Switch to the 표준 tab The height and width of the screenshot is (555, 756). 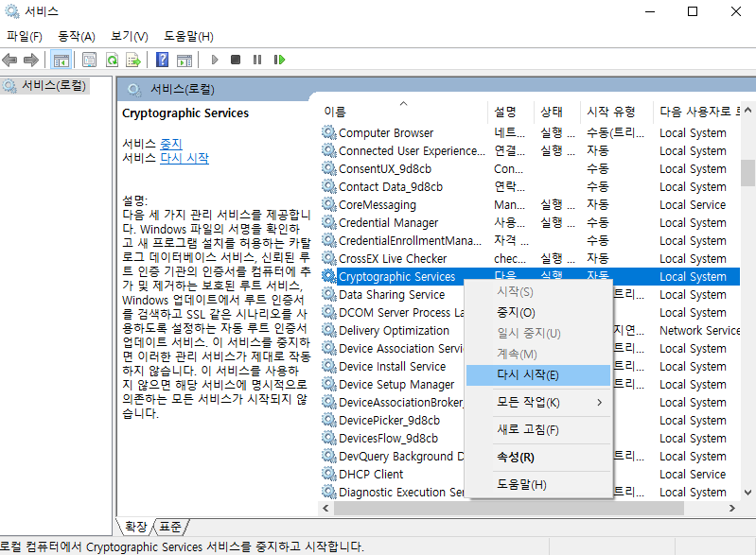pos(170,527)
